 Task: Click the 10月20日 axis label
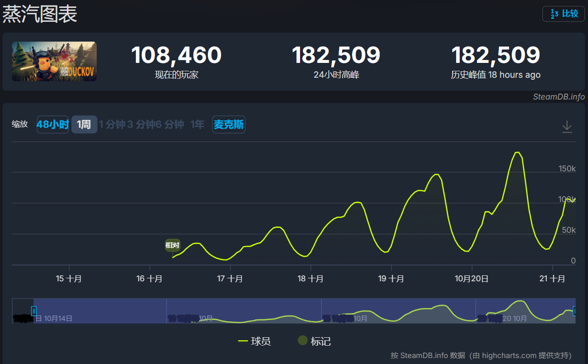point(471,279)
